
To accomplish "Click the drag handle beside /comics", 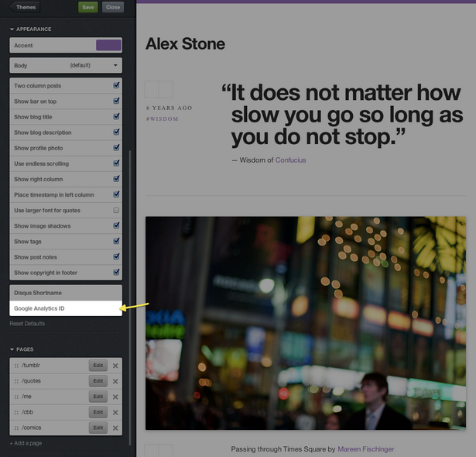I will point(15,428).
